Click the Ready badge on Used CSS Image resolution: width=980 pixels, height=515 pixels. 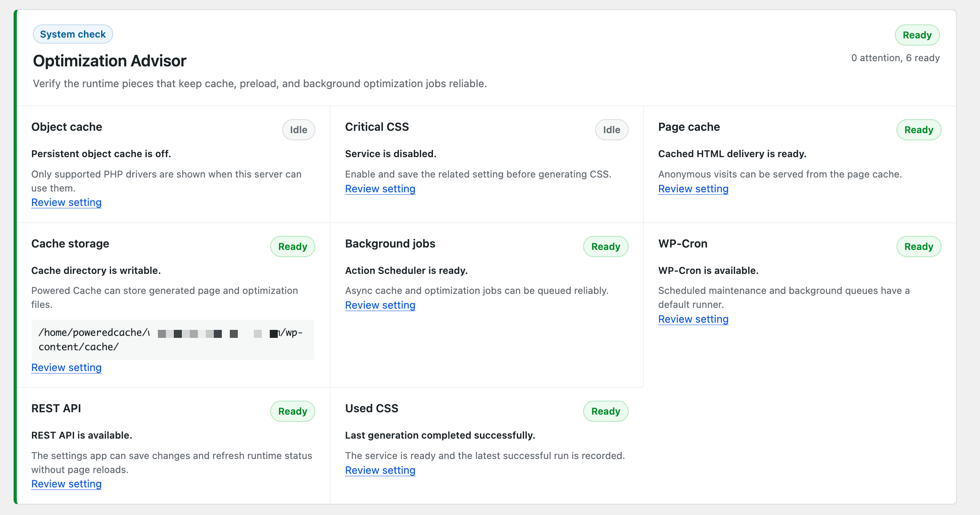[x=606, y=411]
